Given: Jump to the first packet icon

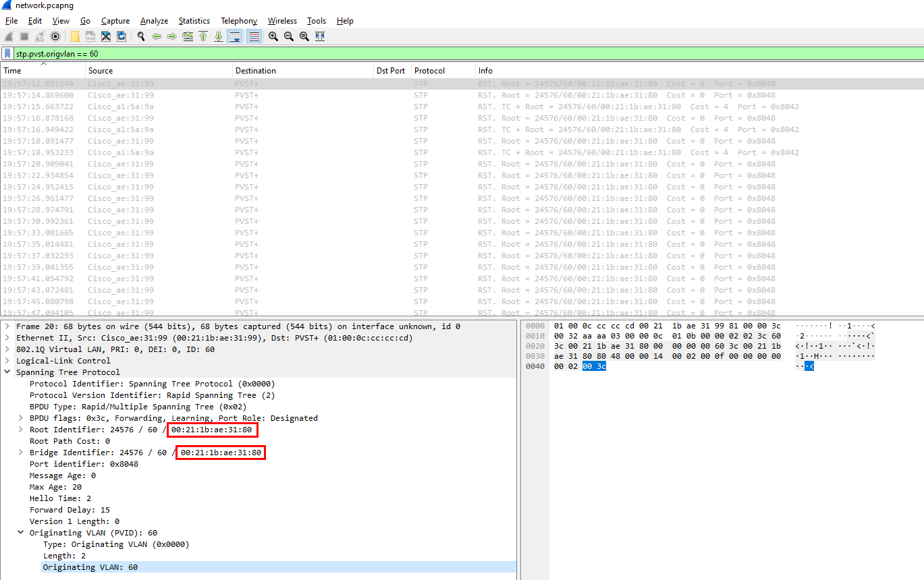Looking at the screenshot, I should coord(203,36).
